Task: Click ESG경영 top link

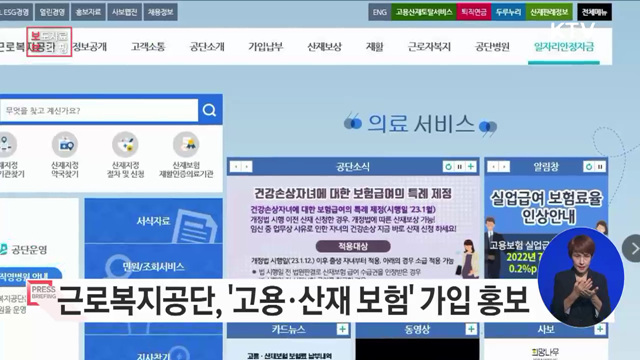Action: coord(16,12)
